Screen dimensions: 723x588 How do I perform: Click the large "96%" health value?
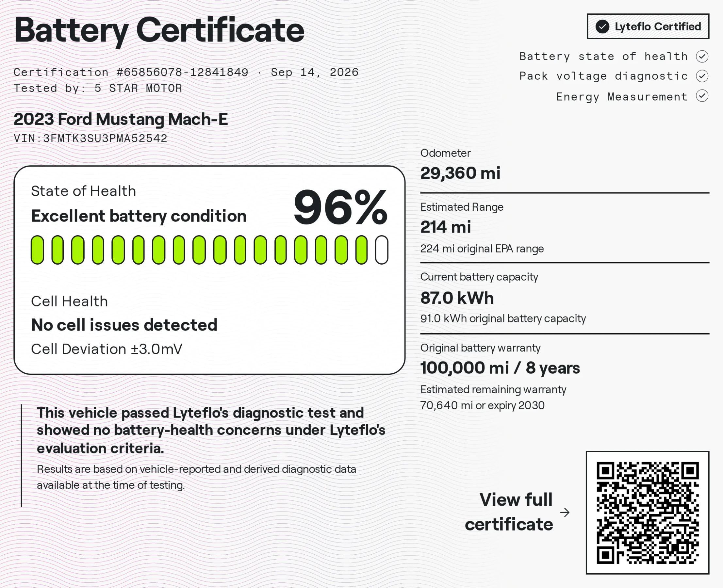340,207
